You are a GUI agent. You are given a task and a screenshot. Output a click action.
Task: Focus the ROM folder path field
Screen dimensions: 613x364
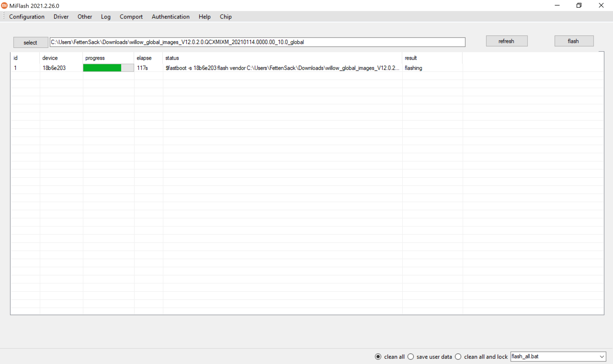click(257, 42)
